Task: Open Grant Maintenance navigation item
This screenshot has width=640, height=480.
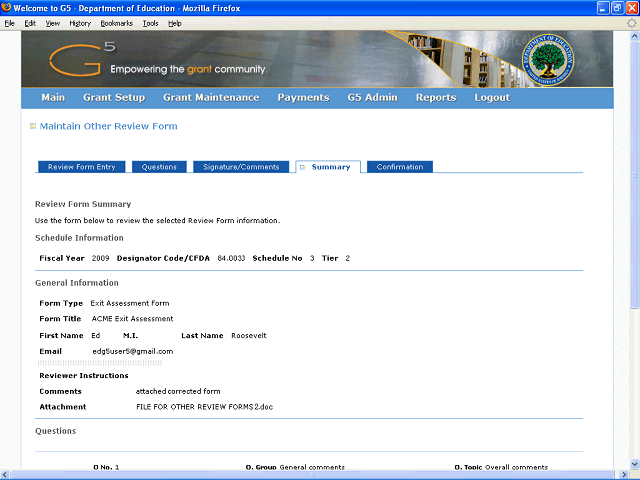Action: tap(211, 98)
